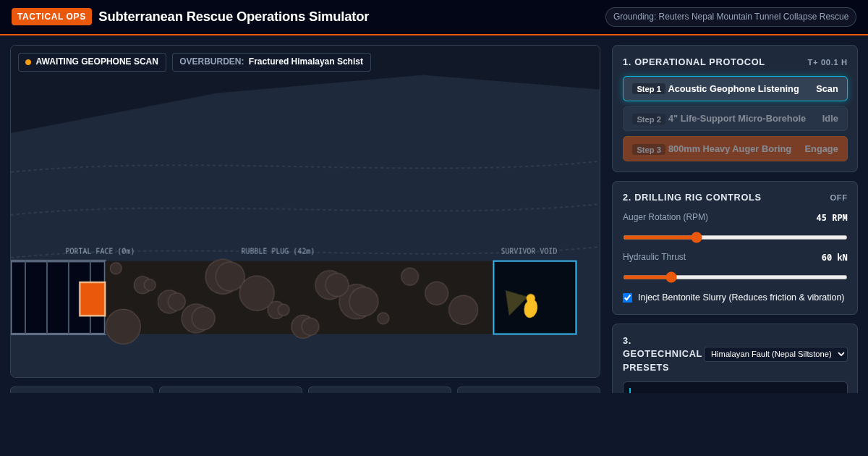
Task: Click the SURVIVOR VOID label
Action: click(x=529, y=252)
